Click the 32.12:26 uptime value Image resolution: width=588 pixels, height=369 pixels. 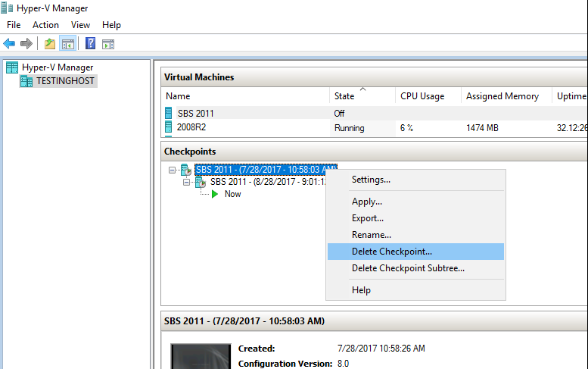pos(572,128)
